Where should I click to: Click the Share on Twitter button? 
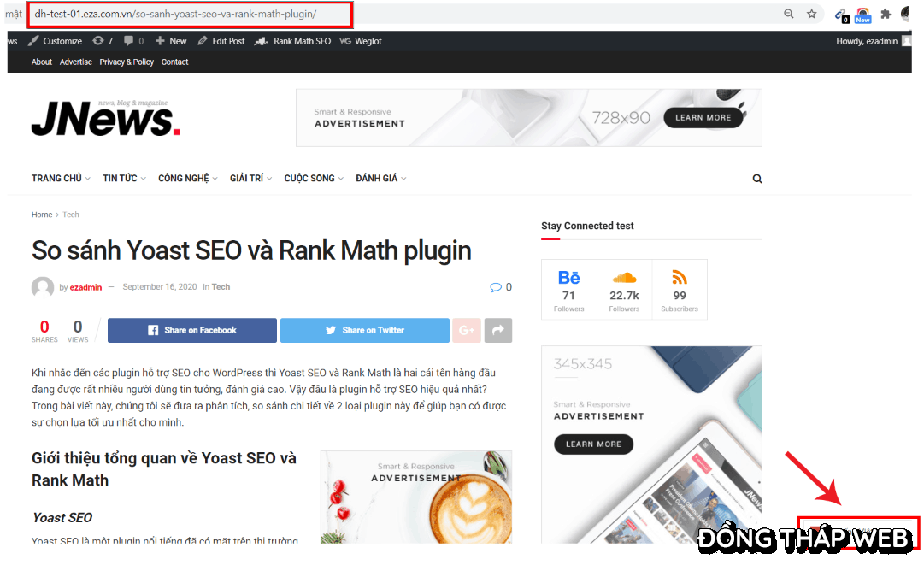click(x=365, y=331)
